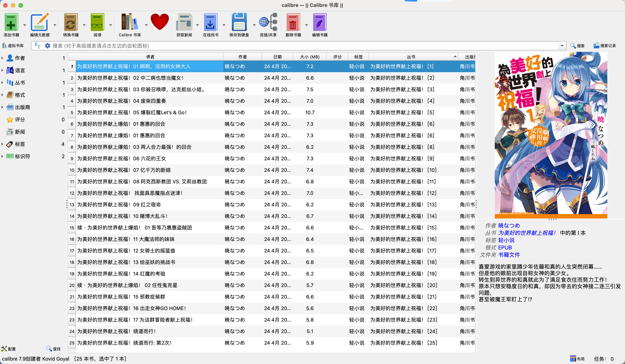Open 配置 settings in tag browser
The width and height of the screenshot is (625, 364).
(8, 349)
